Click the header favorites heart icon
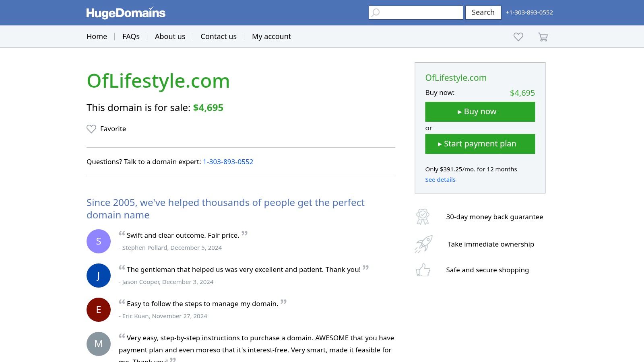Image resolution: width=644 pixels, height=362 pixels. (518, 37)
